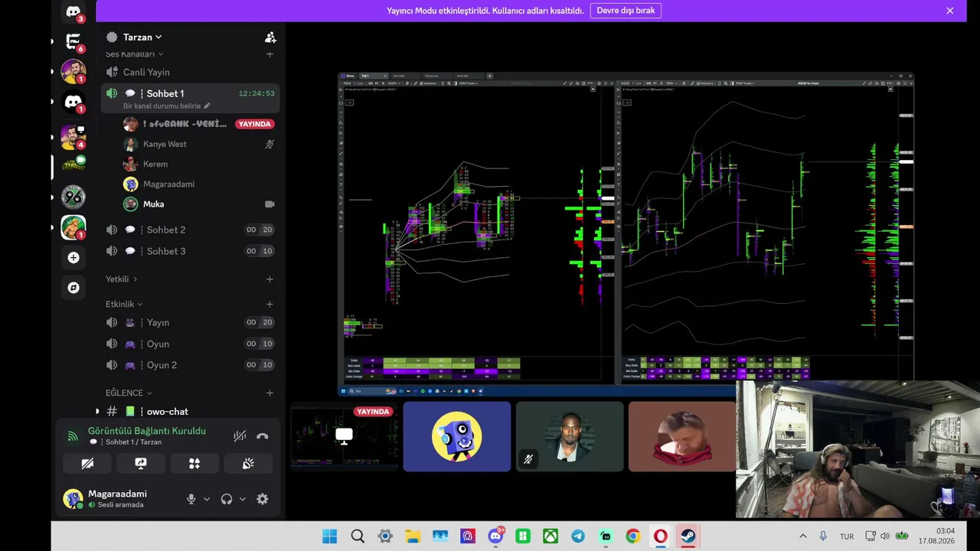Create channel in EĞLENCE category

coord(269,393)
